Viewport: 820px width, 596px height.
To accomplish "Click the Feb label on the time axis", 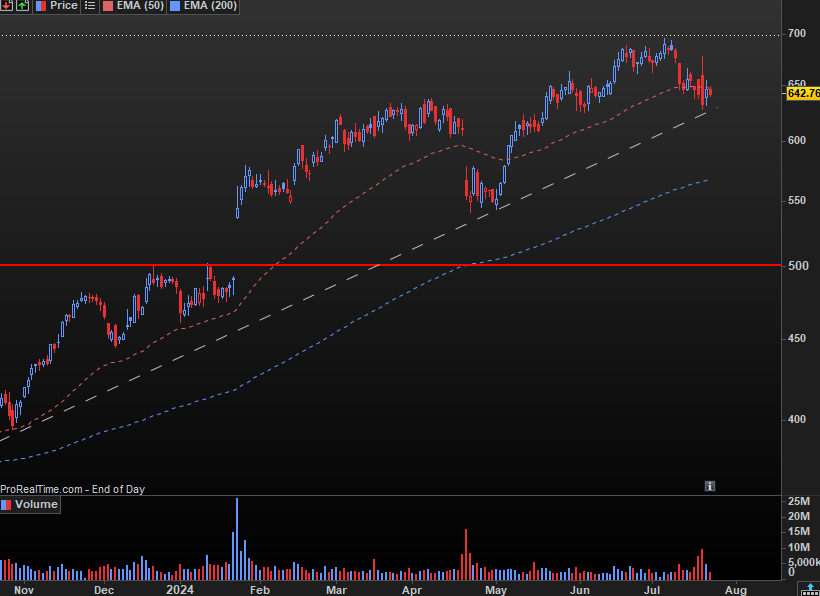I will pos(260,590).
